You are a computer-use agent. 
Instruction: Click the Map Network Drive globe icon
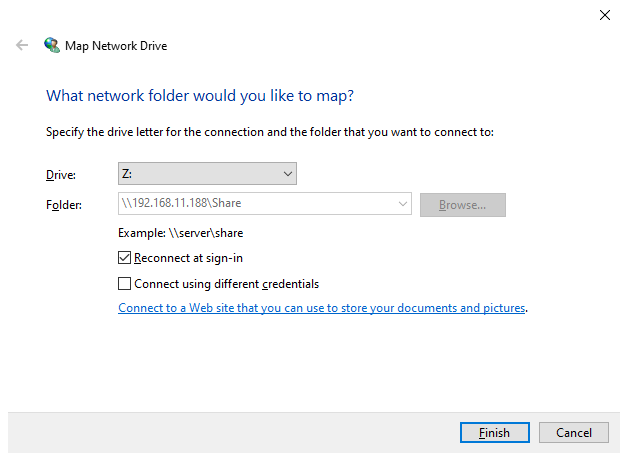tap(52, 45)
